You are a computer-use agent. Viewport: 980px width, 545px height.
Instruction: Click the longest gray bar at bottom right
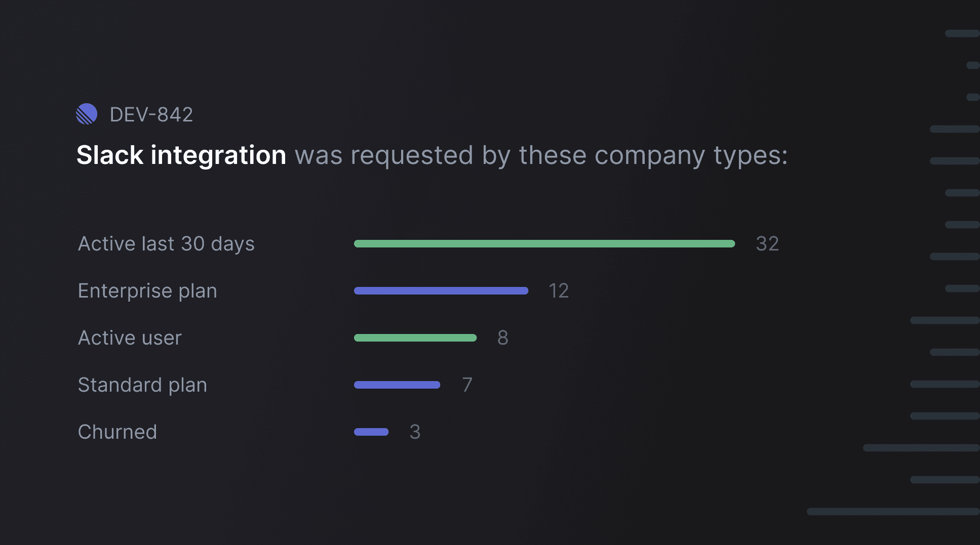[x=892, y=512]
